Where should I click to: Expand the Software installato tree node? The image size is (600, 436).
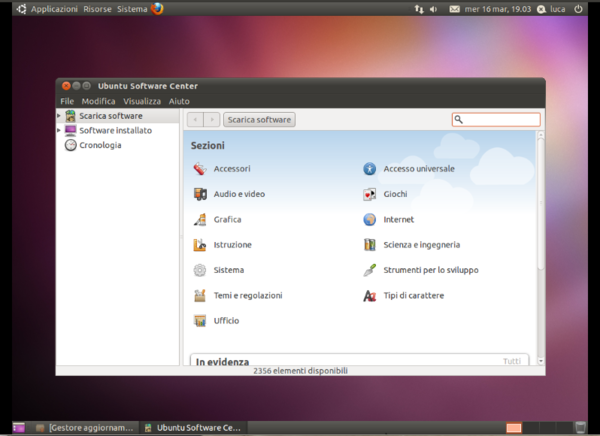(59, 130)
